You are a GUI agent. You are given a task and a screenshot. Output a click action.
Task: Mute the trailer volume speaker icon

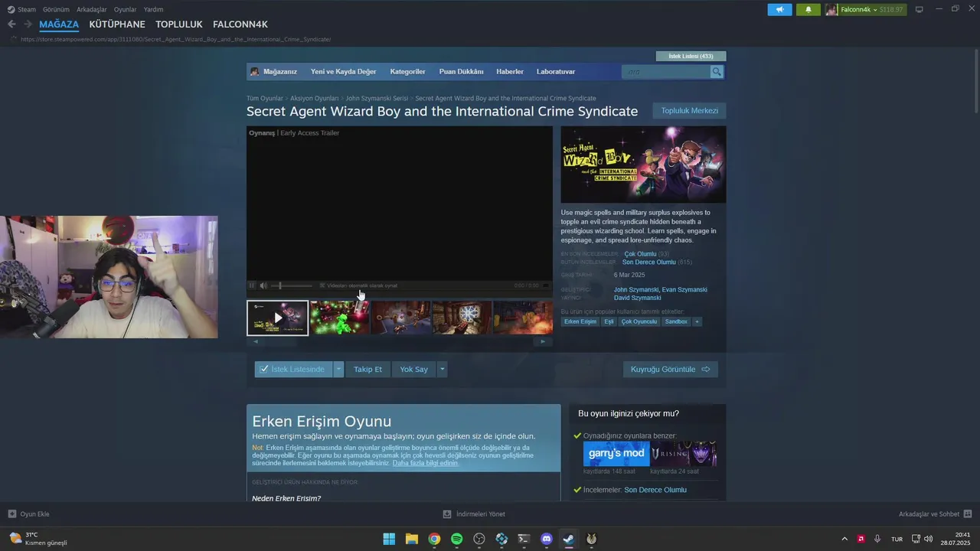[x=263, y=285]
